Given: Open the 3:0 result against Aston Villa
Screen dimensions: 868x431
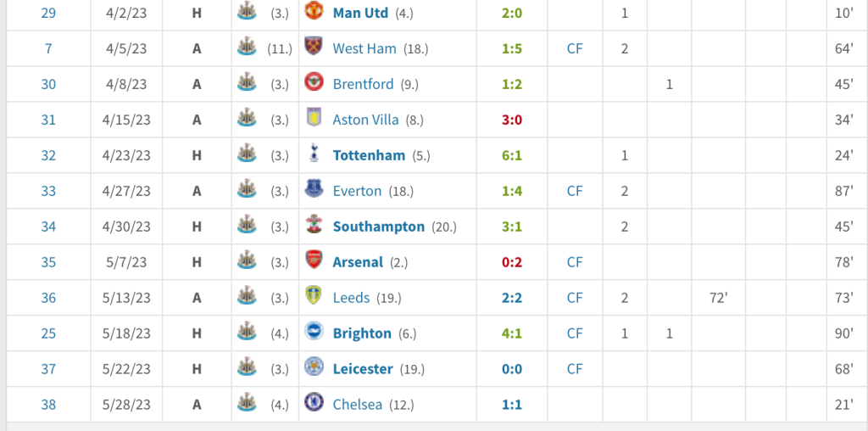Looking at the screenshot, I should tap(511, 120).
